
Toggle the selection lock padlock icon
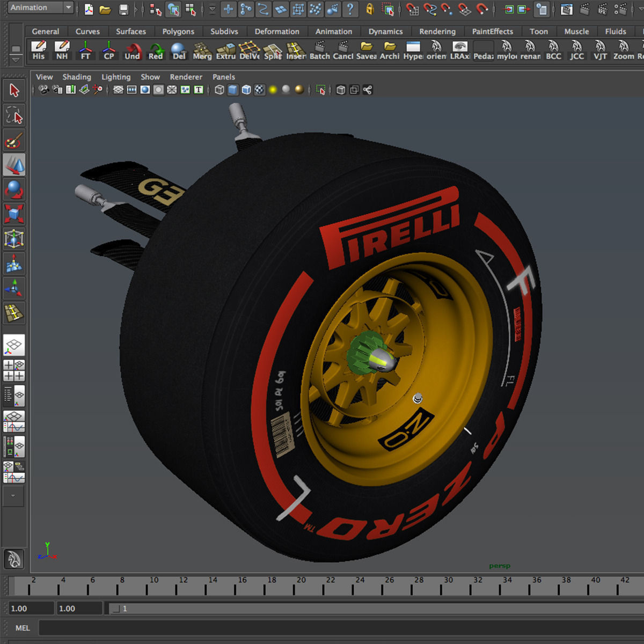click(370, 9)
